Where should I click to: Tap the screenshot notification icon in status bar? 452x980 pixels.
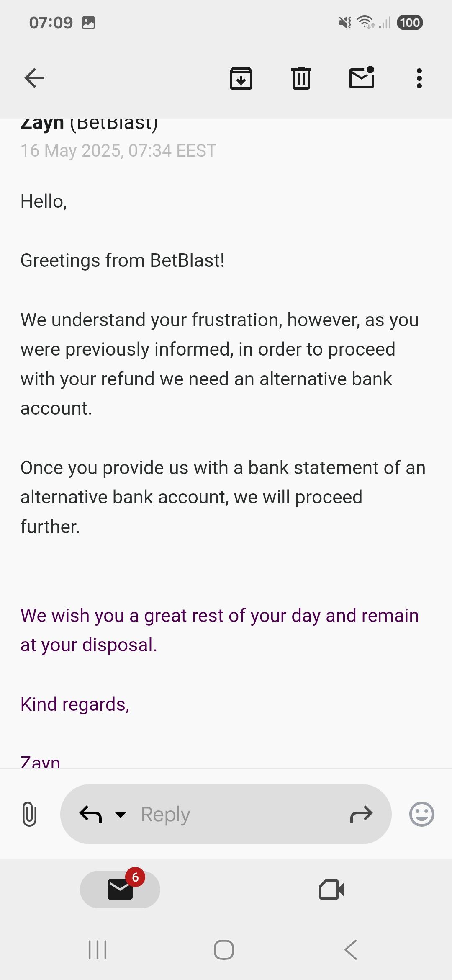[88, 23]
